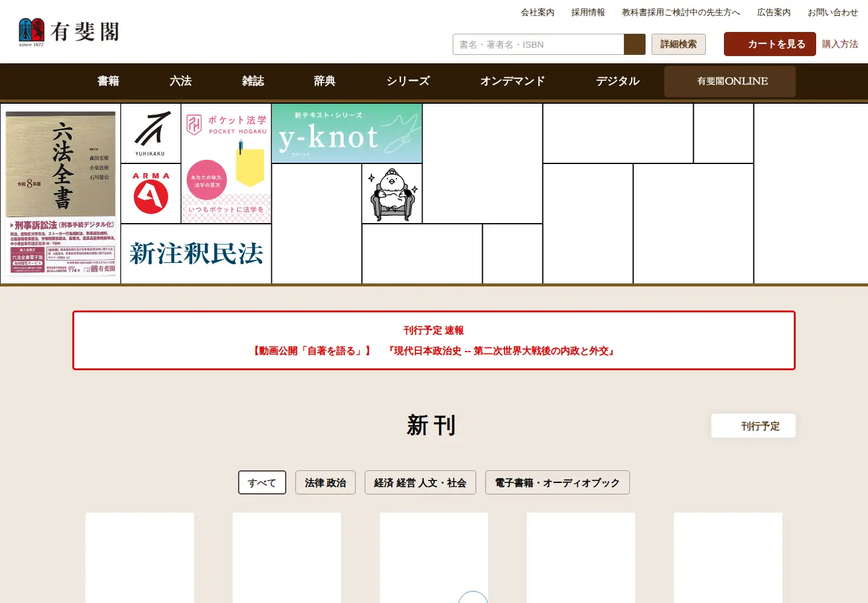This screenshot has width=868, height=603.
Task: Open the 新注釈民法 banner
Action: click(x=196, y=254)
